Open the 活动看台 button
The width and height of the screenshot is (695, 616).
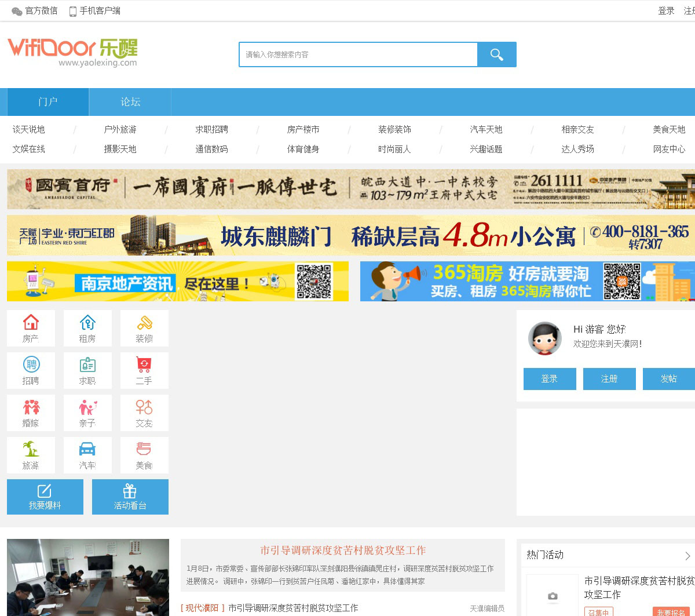click(130, 497)
